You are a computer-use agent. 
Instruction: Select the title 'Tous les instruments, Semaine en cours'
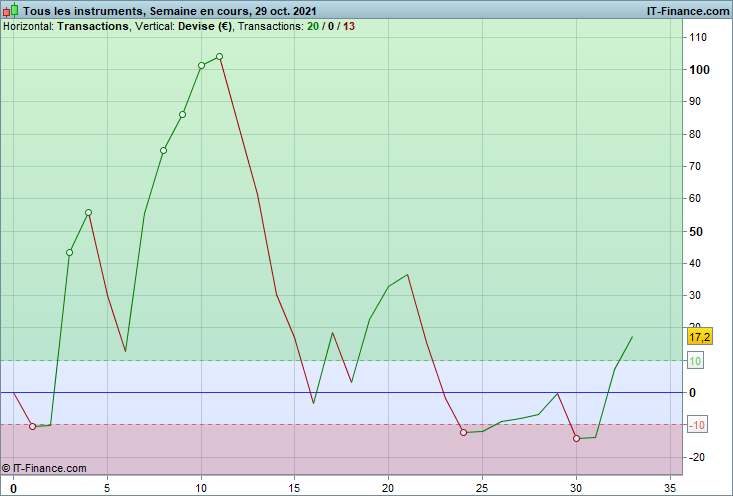point(136,11)
